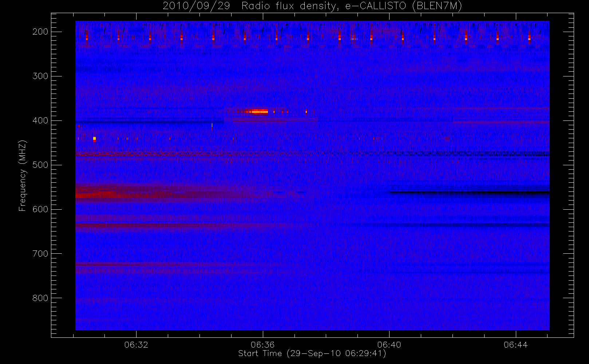Viewport: 589px width, 364px height.
Task: Click the 800 frequency tick label
Action: click(x=40, y=298)
